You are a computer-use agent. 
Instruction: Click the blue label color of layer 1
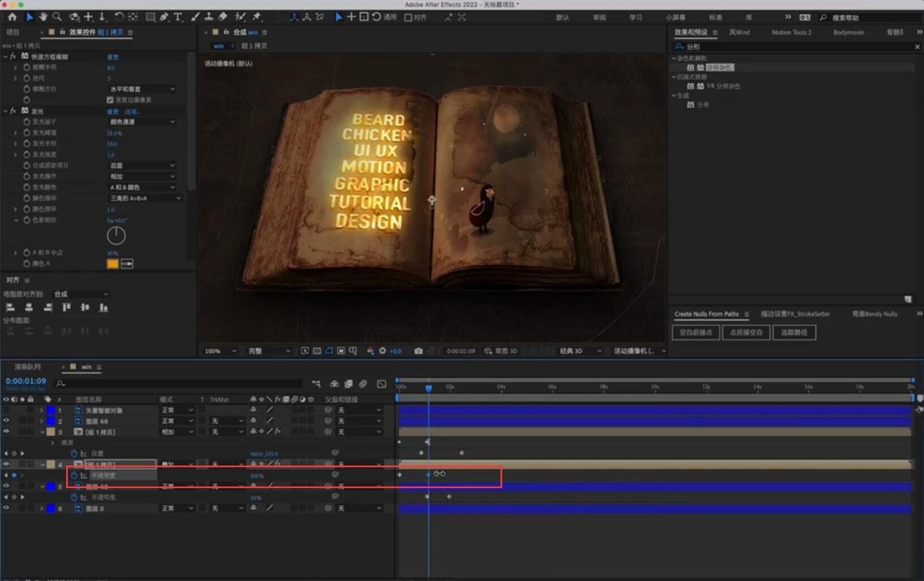click(50, 410)
